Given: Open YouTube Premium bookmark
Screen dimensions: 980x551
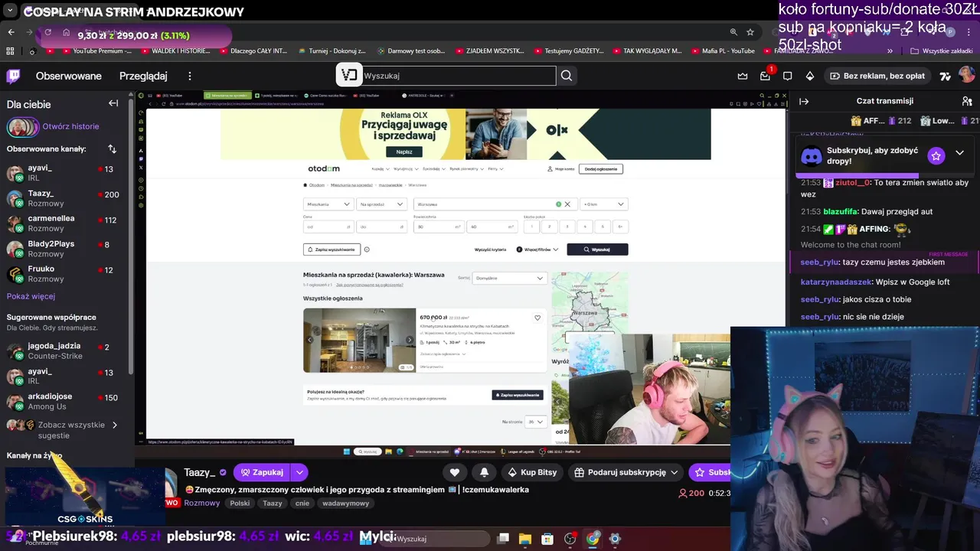Looking at the screenshot, I should click(x=96, y=51).
